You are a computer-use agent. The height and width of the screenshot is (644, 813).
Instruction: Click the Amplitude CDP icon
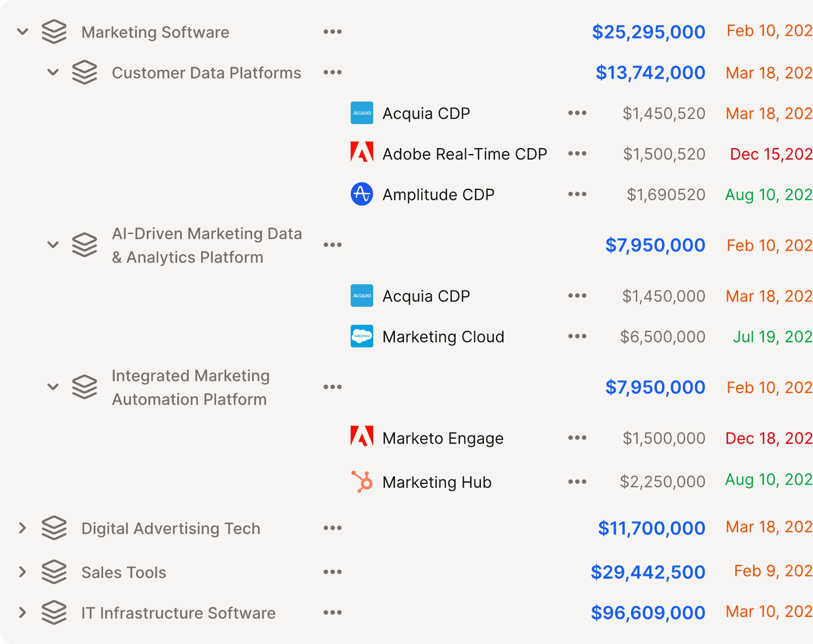pos(362,195)
